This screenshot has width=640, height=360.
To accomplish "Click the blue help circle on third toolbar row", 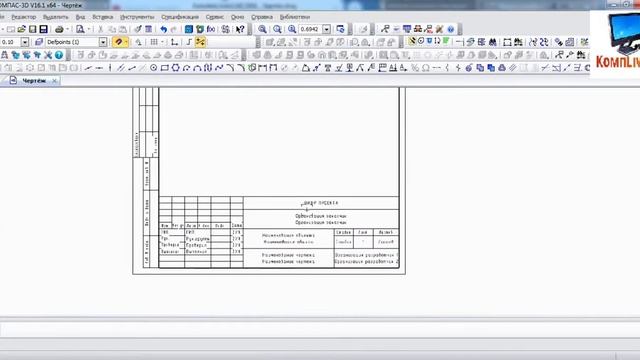I will [x=59, y=55].
